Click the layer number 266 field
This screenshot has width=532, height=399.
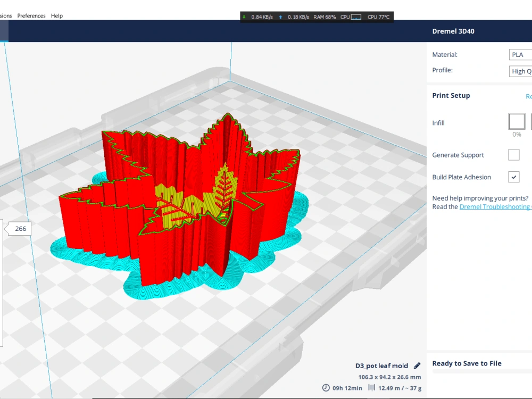(x=20, y=229)
